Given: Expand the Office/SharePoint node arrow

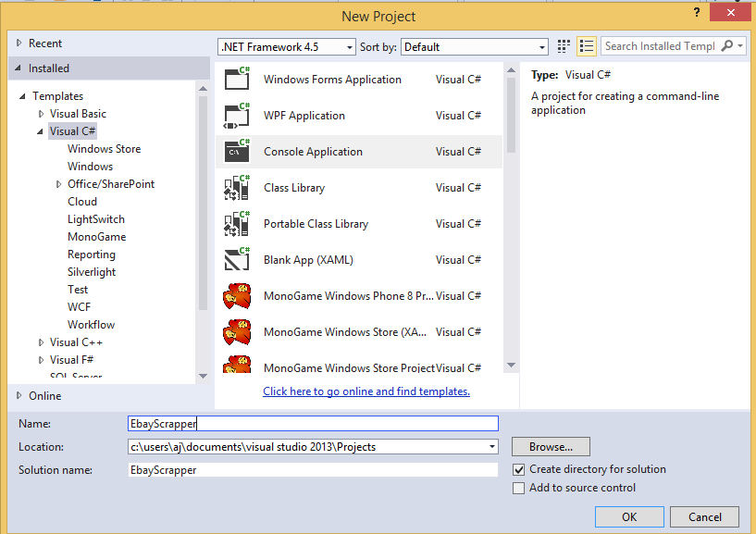Looking at the screenshot, I should [59, 184].
